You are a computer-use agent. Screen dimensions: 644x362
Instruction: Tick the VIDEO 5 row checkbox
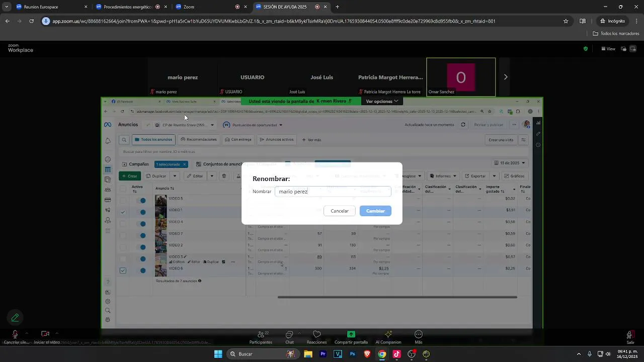(x=123, y=200)
